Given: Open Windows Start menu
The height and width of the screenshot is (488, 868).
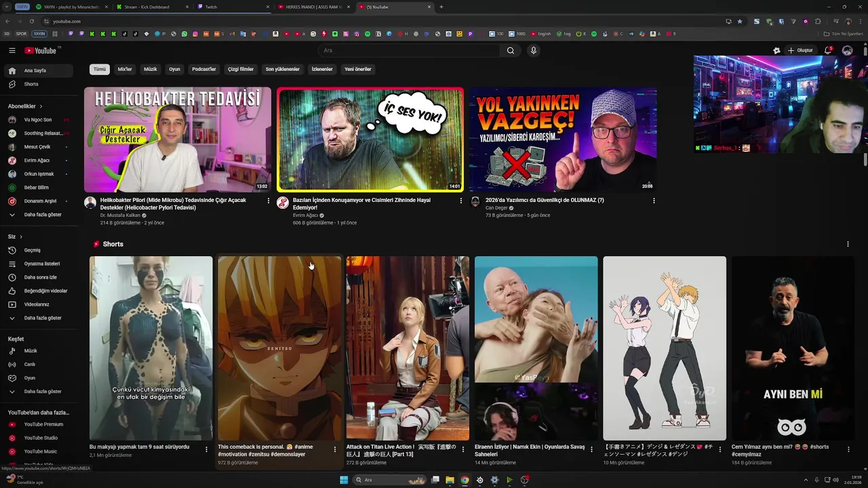Looking at the screenshot, I should (344, 480).
